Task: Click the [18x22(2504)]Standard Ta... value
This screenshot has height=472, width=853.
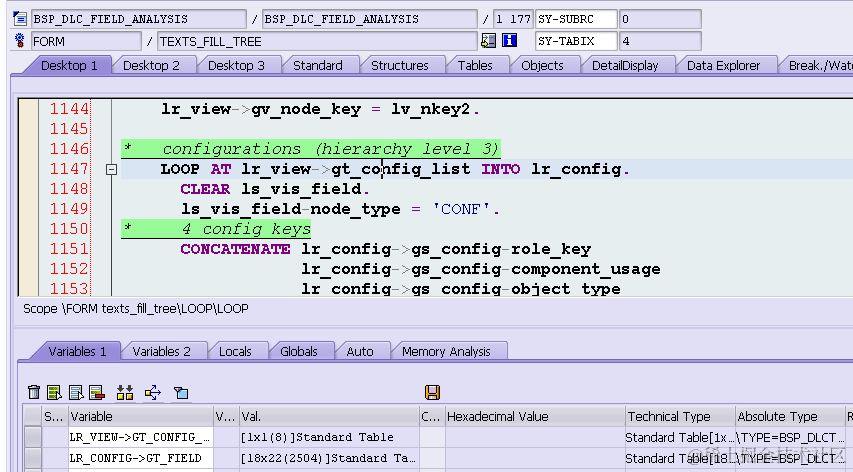Action: pyautogui.click(x=328, y=458)
